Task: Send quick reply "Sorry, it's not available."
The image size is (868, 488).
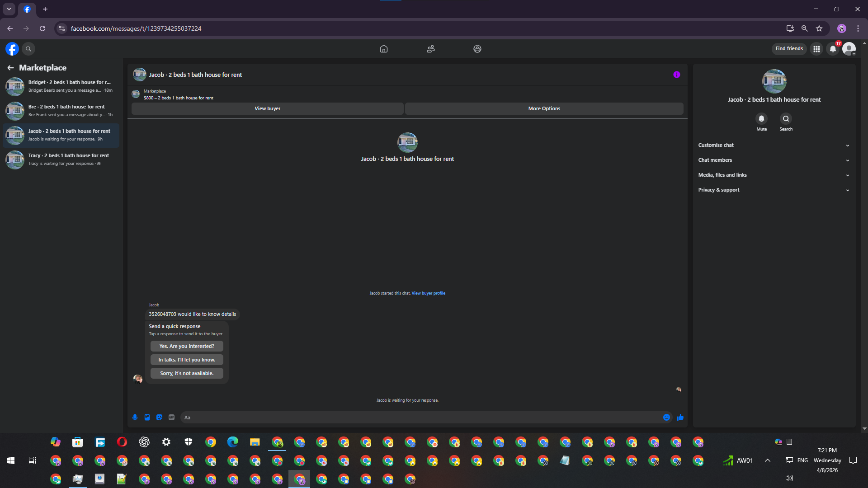Action: tap(187, 373)
